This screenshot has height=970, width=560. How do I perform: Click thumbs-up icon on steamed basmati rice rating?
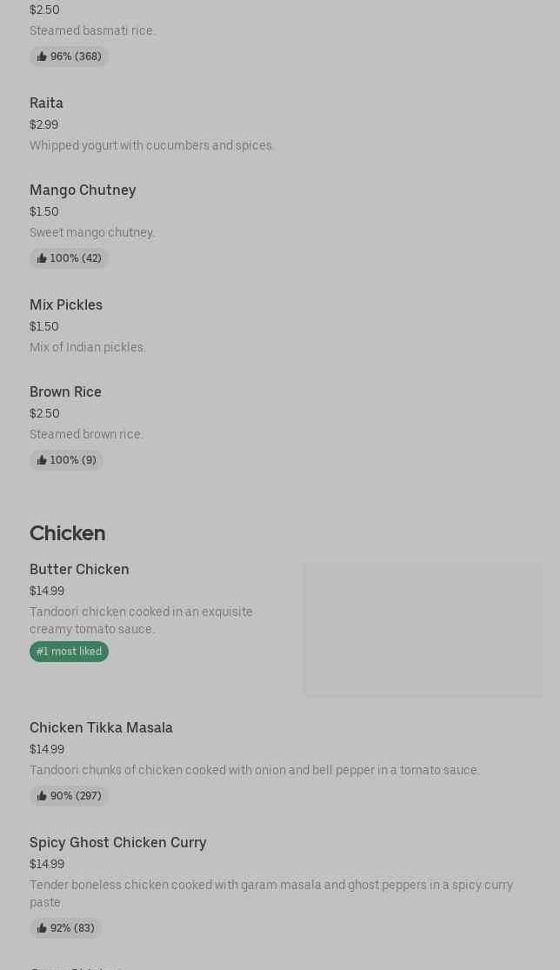[x=42, y=57]
